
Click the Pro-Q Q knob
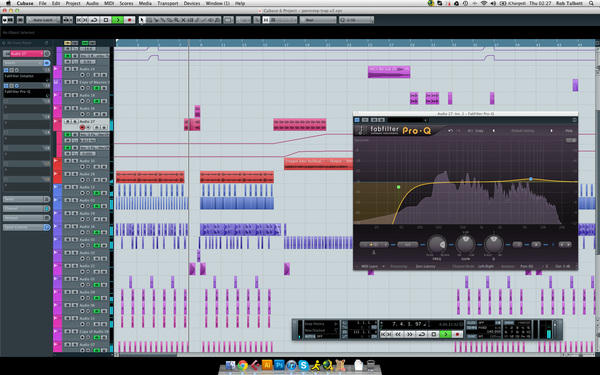pos(494,244)
